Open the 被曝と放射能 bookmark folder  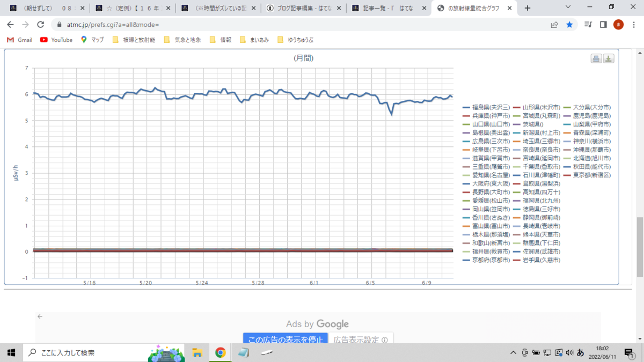(x=134, y=40)
